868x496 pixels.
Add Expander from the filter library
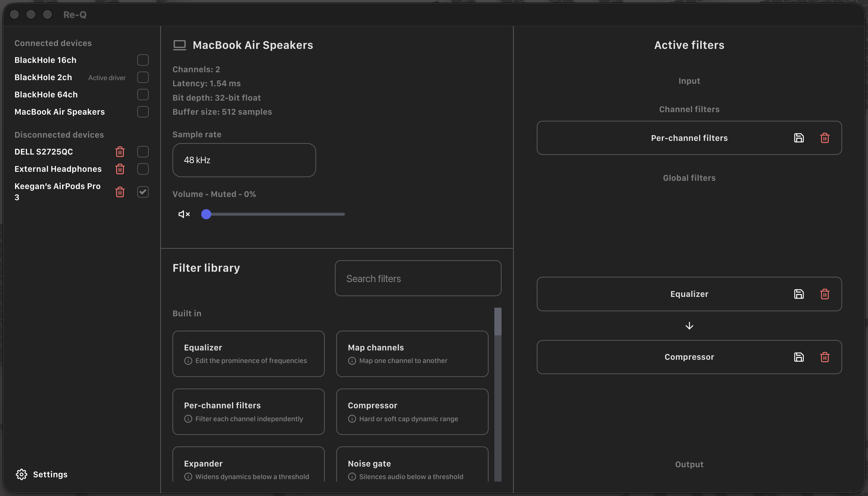(x=249, y=464)
